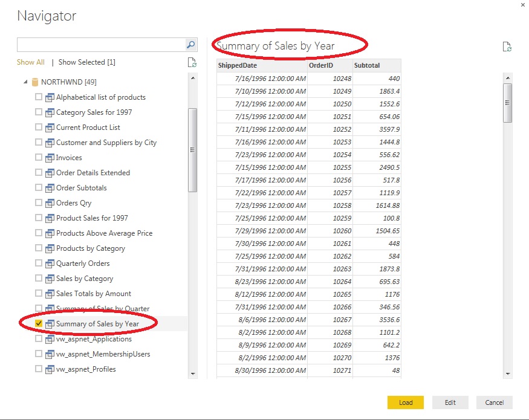The image size is (529, 420).
Task: Click the refresh icon above the tree list
Action: pos(192,62)
